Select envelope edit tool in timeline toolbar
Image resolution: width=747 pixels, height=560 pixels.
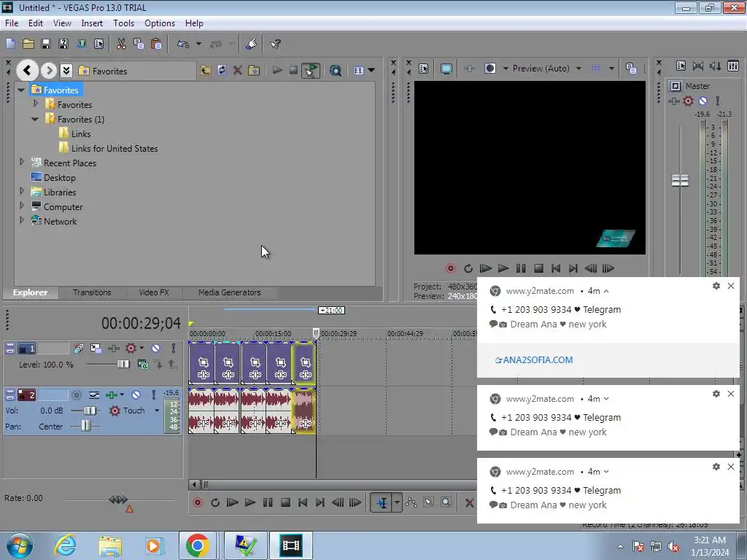pos(411,502)
